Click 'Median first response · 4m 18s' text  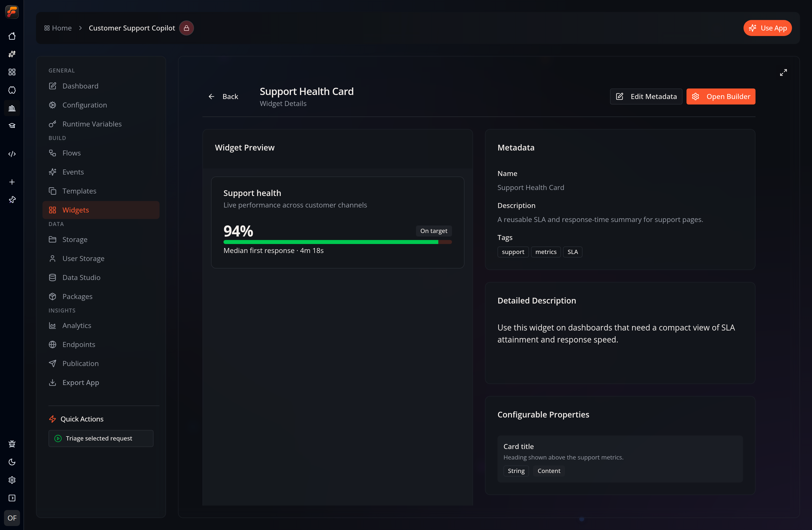point(273,250)
